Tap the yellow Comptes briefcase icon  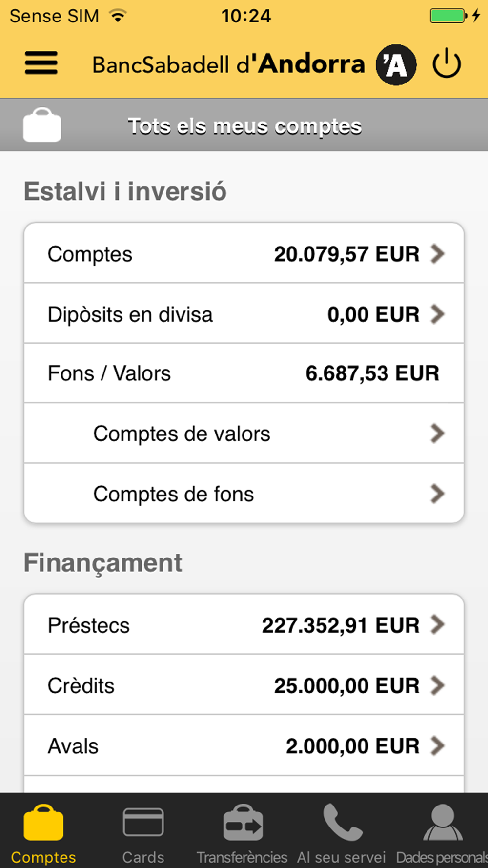(43, 823)
